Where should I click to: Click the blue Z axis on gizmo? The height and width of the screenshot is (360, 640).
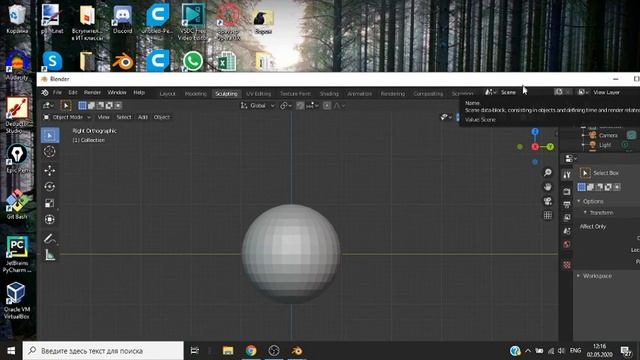click(535, 131)
